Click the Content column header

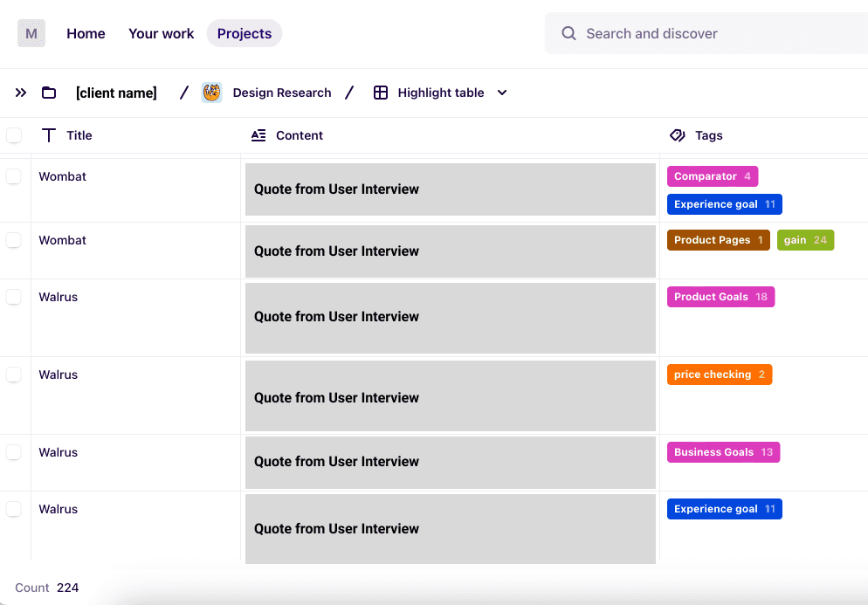click(450, 135)
